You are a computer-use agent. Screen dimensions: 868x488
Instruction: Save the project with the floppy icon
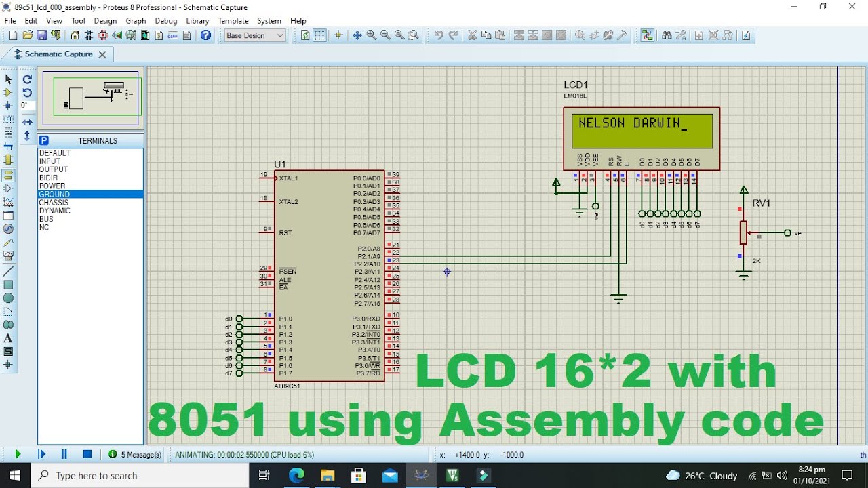coord(42,35)
